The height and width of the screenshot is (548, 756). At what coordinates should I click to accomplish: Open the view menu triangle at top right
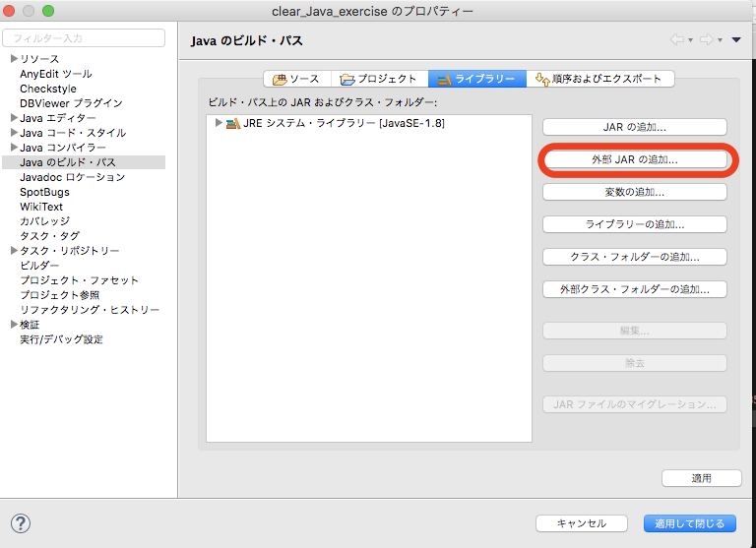[x=736, y=39]
